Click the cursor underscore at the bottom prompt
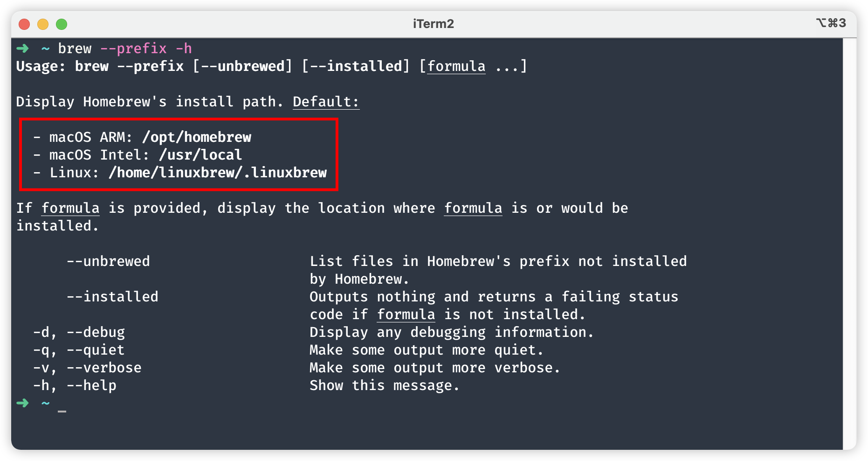The width and height of the screenshot is (868, 461). [62, 412]
